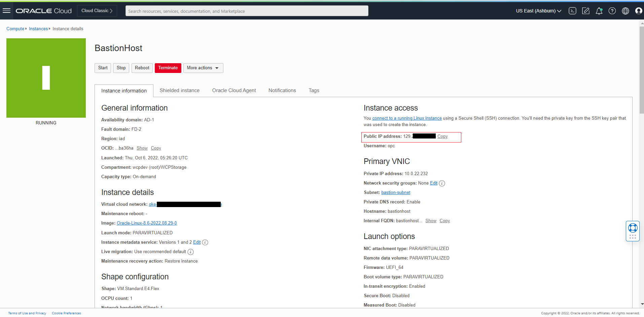Go to Instances breadcrumb link
The width and height of the screenshot is (644, 317).
coord(38,29)
